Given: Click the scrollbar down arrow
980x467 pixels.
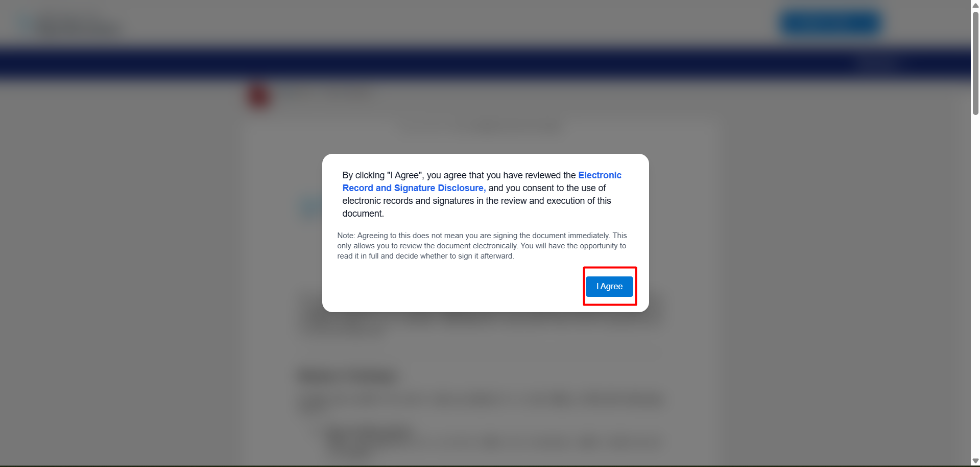Looking at the screenshot, I should 975,461.
